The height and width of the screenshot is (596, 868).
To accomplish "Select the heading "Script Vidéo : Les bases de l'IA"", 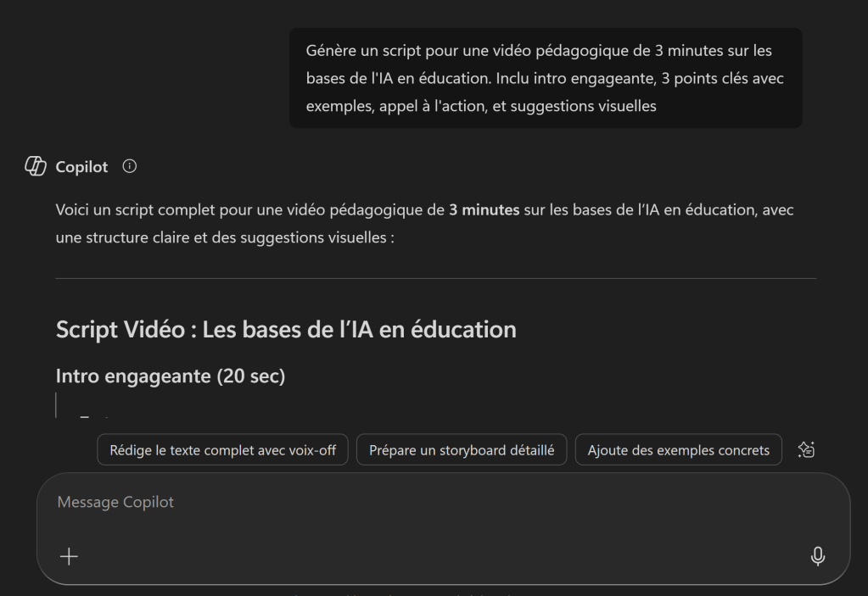I will (x=286, y=330).
